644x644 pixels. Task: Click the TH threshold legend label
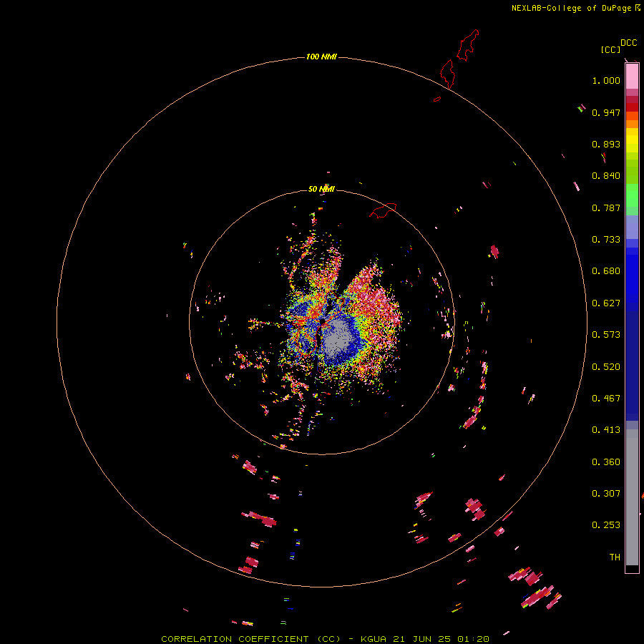pos(615,557)
